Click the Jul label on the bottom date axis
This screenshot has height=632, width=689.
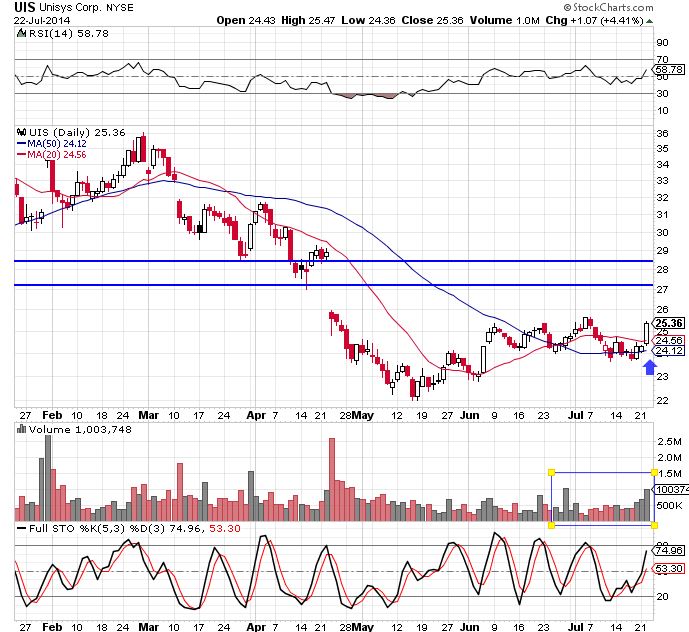pyautogui.click(x=576, y=626)
